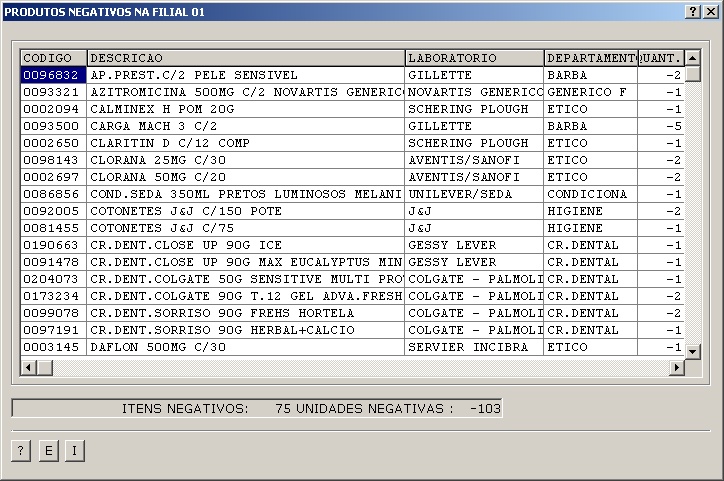
Task: Select code cell 0081455
Action: (54, 228)
